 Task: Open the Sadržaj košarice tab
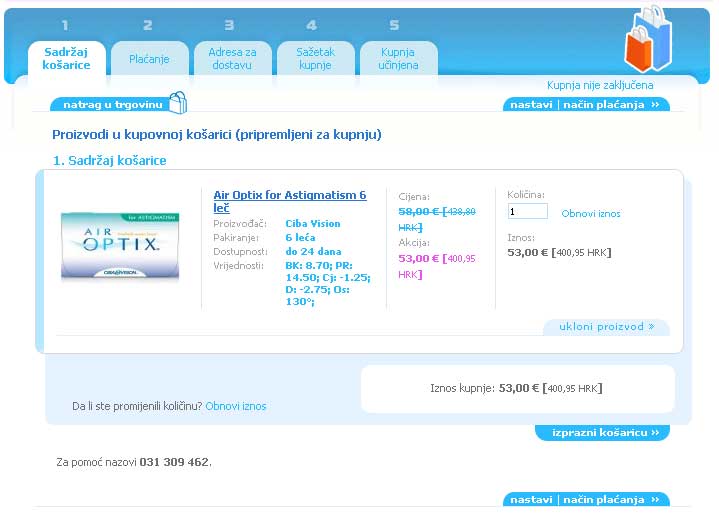pyautogui.click(x=66, y=59)
